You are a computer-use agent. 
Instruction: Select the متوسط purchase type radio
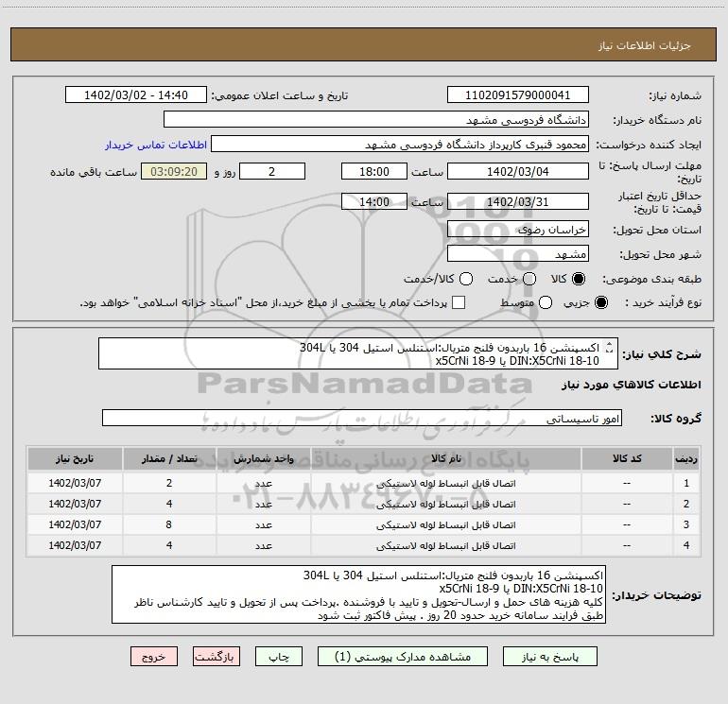tap(546, 302)
